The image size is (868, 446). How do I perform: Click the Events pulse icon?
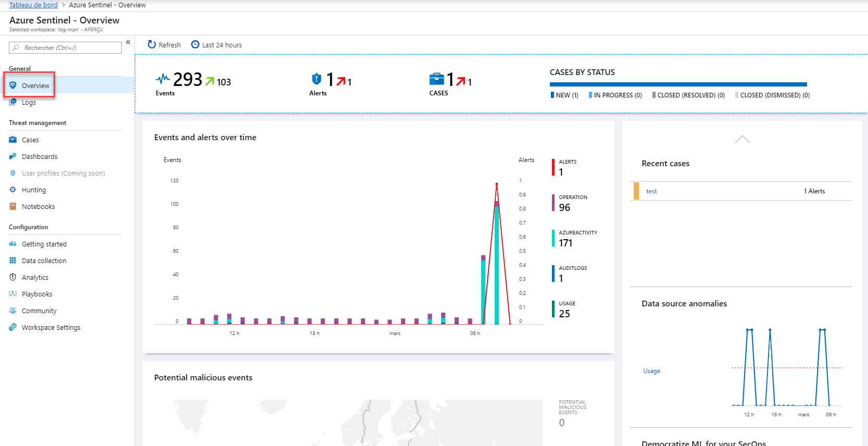click(x=163, y=79)
